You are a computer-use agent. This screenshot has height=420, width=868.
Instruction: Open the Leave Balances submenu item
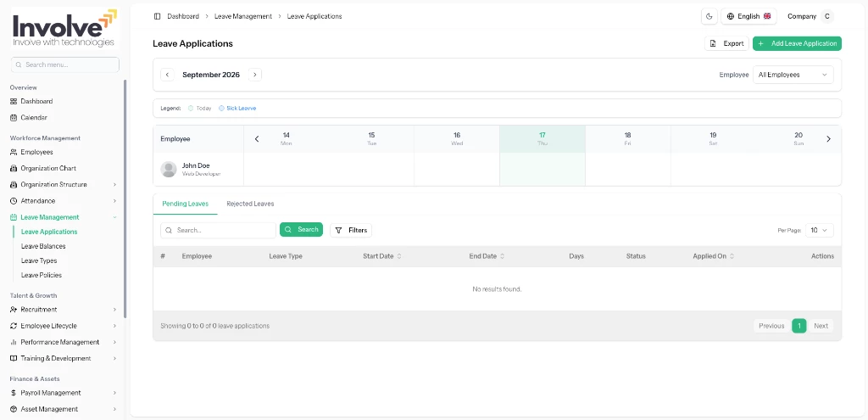tap(43, 246)
